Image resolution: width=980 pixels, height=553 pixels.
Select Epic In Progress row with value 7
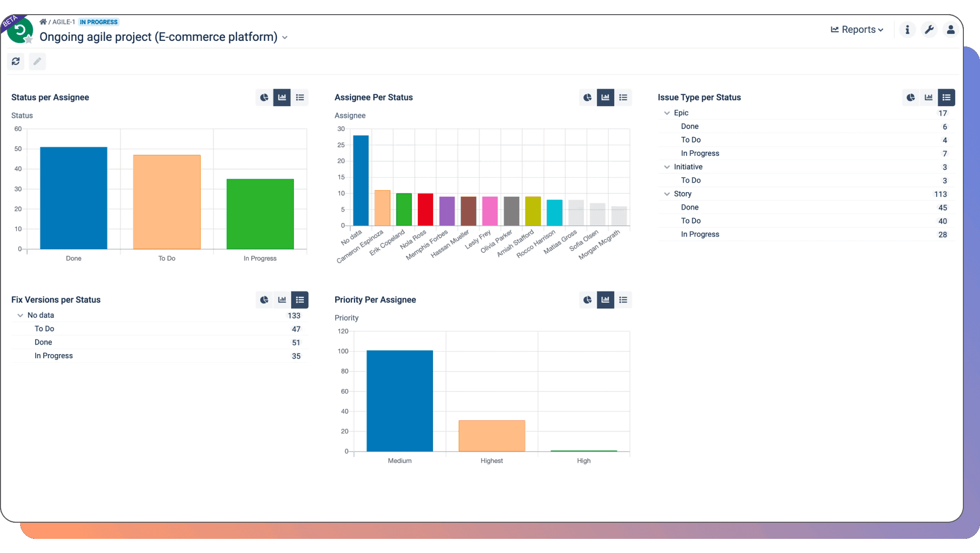[x=807, y=153]
